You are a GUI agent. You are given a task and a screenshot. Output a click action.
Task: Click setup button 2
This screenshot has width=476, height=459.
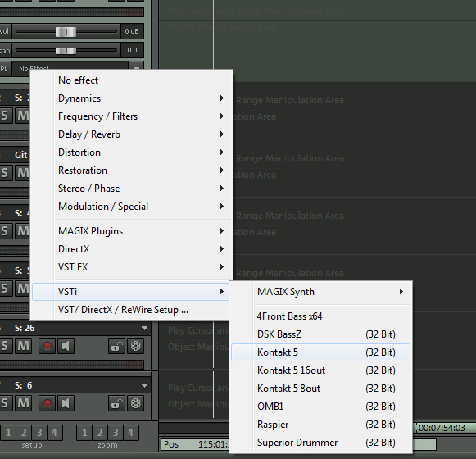[24, 432]
